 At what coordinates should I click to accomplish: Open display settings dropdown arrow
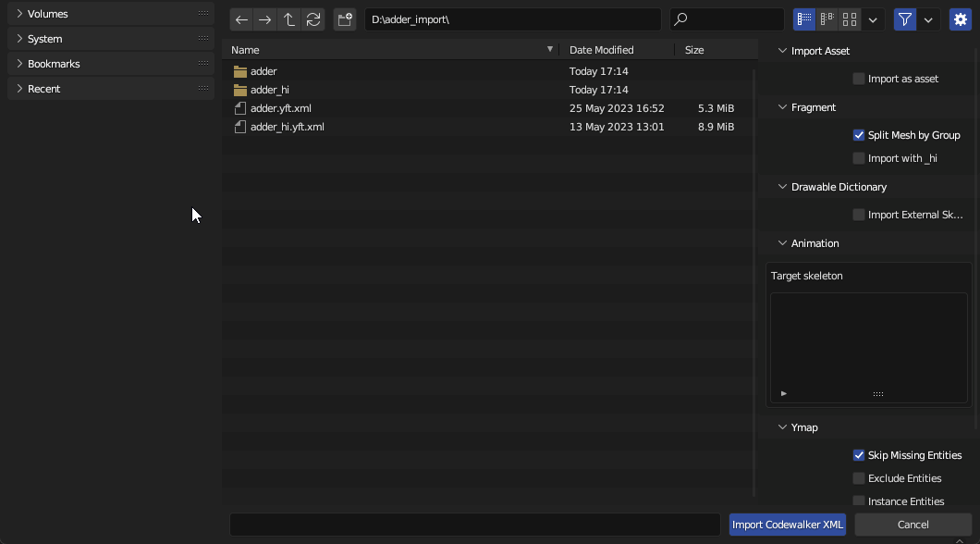pos(873,19)
